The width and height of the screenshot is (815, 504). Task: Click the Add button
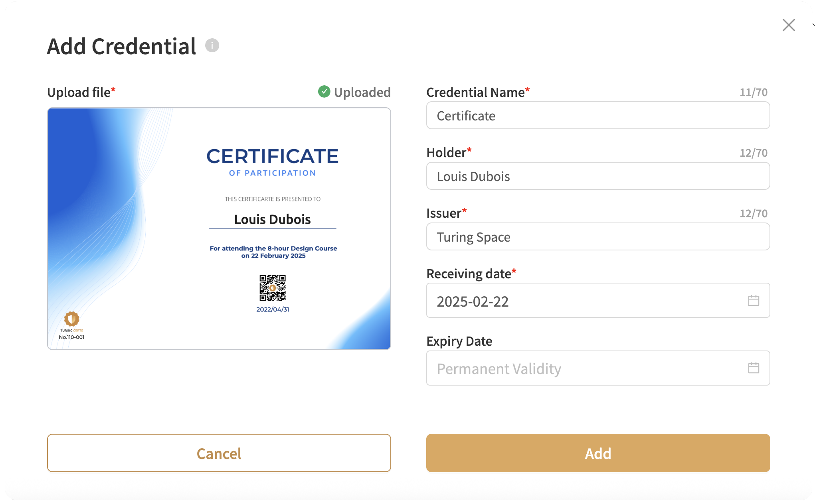(x=597, y=453)
